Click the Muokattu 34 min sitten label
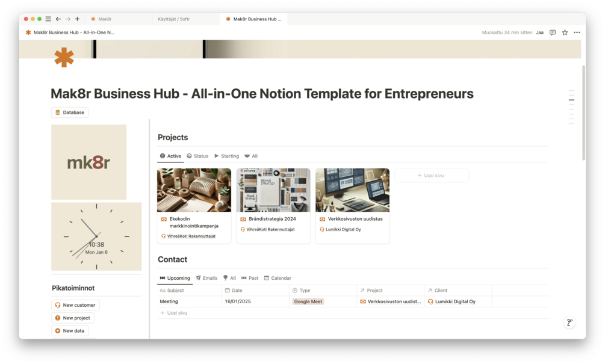 507,32
